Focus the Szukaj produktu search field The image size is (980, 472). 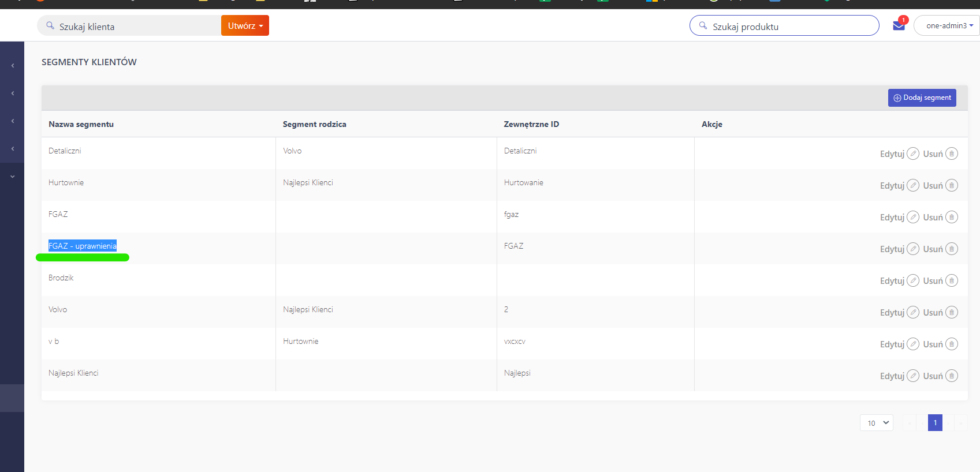pos(784,25)
